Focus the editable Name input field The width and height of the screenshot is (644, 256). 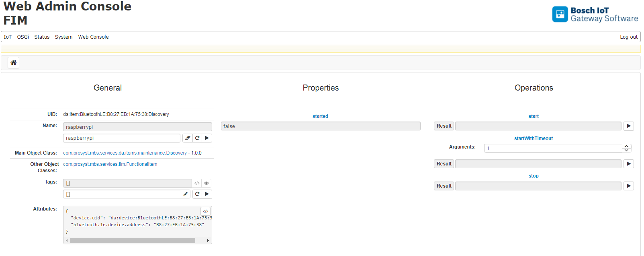coord(122,138)
